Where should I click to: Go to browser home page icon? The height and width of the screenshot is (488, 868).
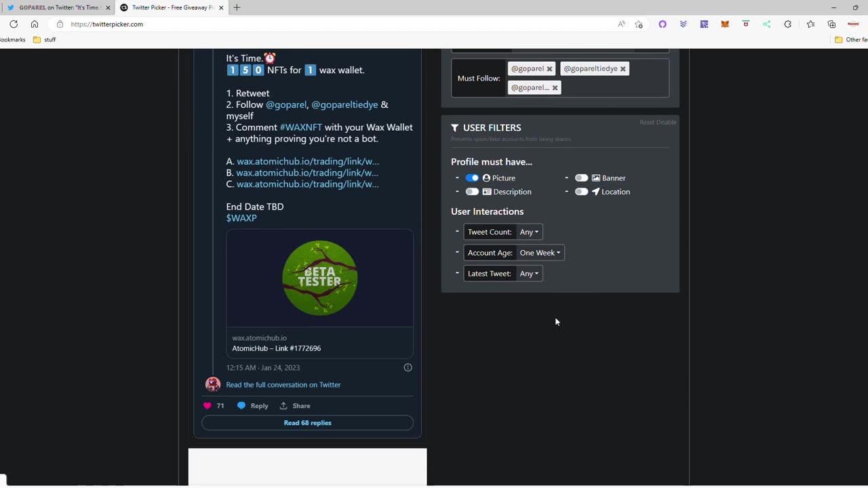[x=35, y=24]
